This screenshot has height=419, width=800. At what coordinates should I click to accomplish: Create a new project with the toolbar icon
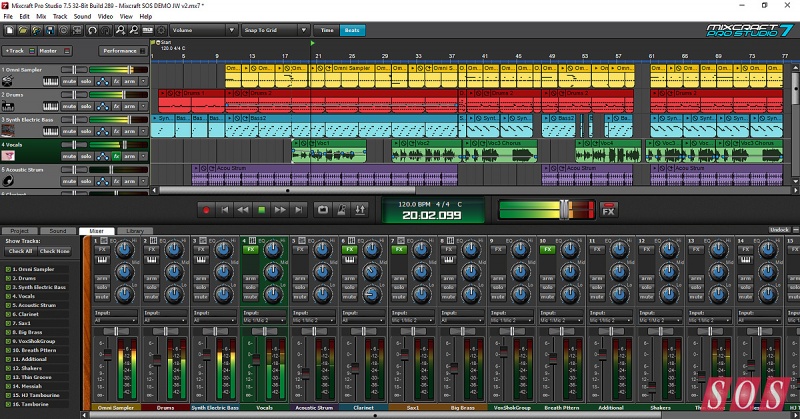click(10, 31)
